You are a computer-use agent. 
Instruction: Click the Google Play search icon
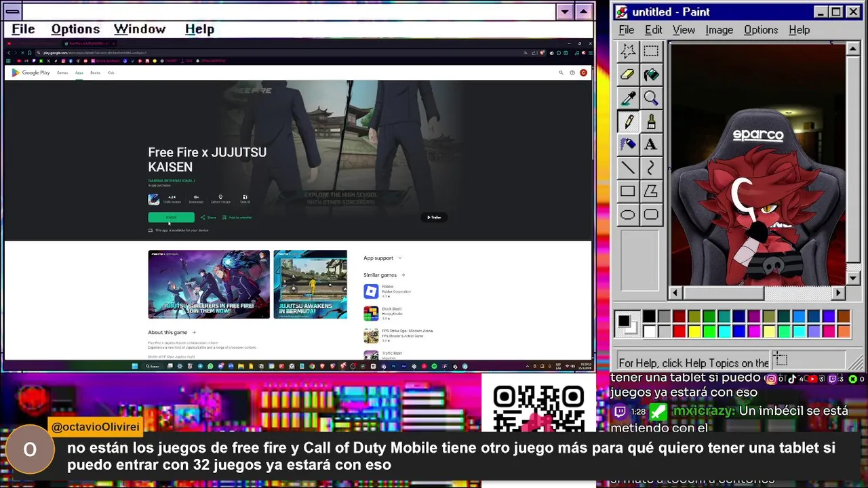(x=561, y=73)
